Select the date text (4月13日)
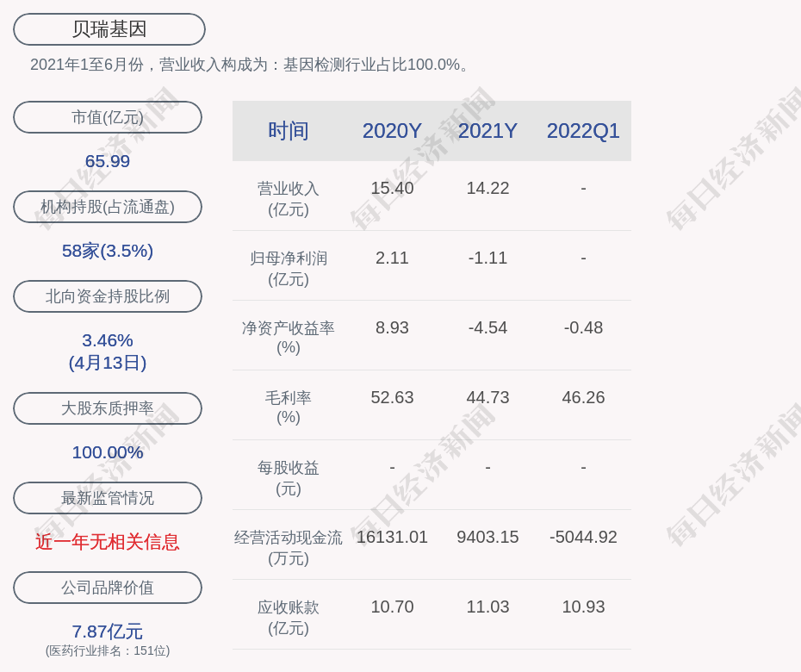Image resolution: width=801 pixels, height=672 pixels. (108, 363)
